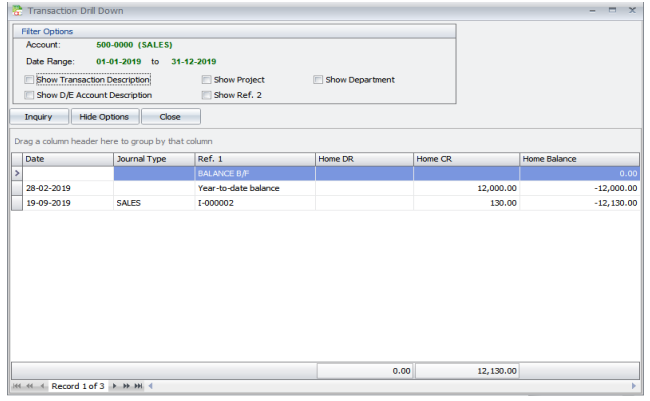Click the Hide Options button

point(104,117)
